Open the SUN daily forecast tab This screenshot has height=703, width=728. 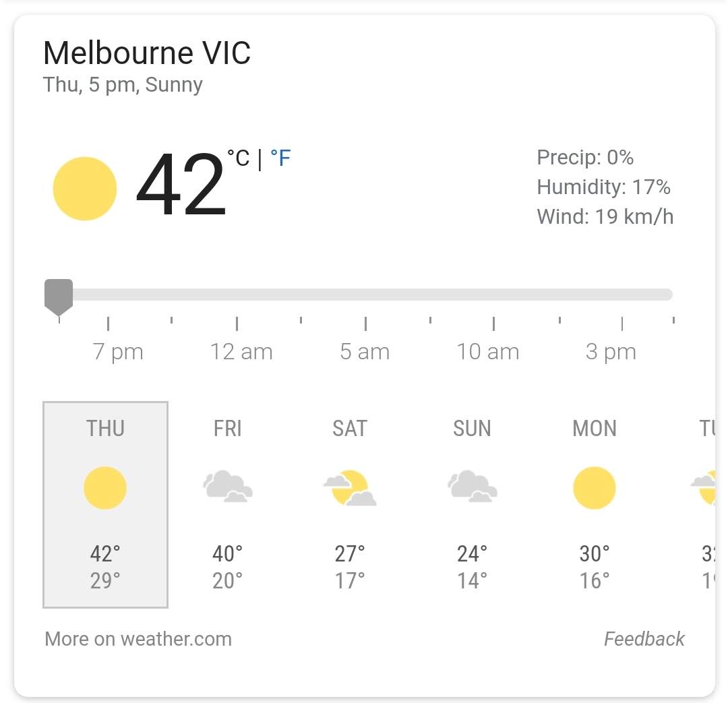pyautogui.click(x=472, y=505)
